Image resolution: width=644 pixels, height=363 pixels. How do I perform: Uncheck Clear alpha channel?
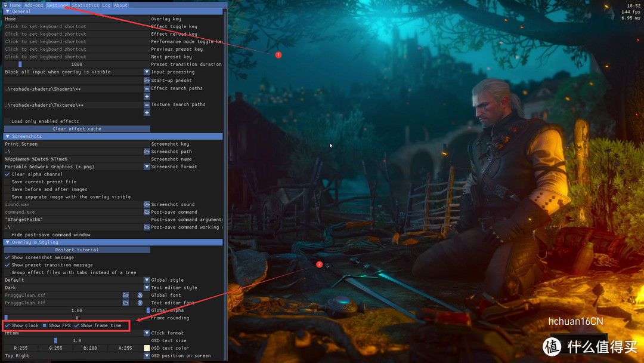click(x=7, y=174)
